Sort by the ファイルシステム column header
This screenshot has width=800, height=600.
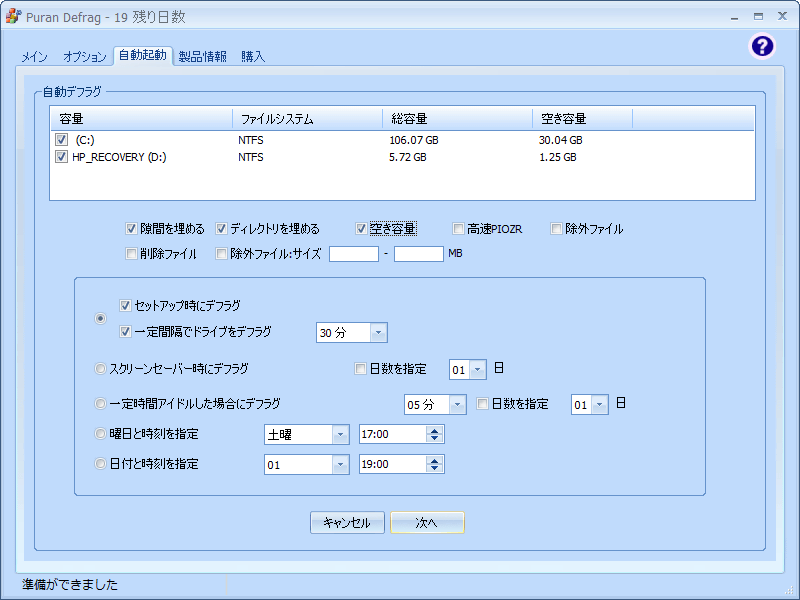click(x=308, y=119)
